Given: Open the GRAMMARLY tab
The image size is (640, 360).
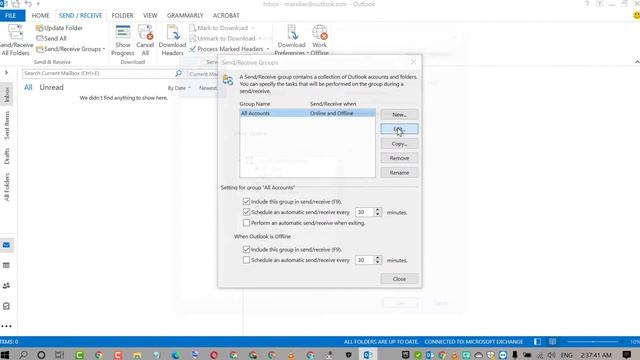Looking at the screenshot, I should coord(185,16).
